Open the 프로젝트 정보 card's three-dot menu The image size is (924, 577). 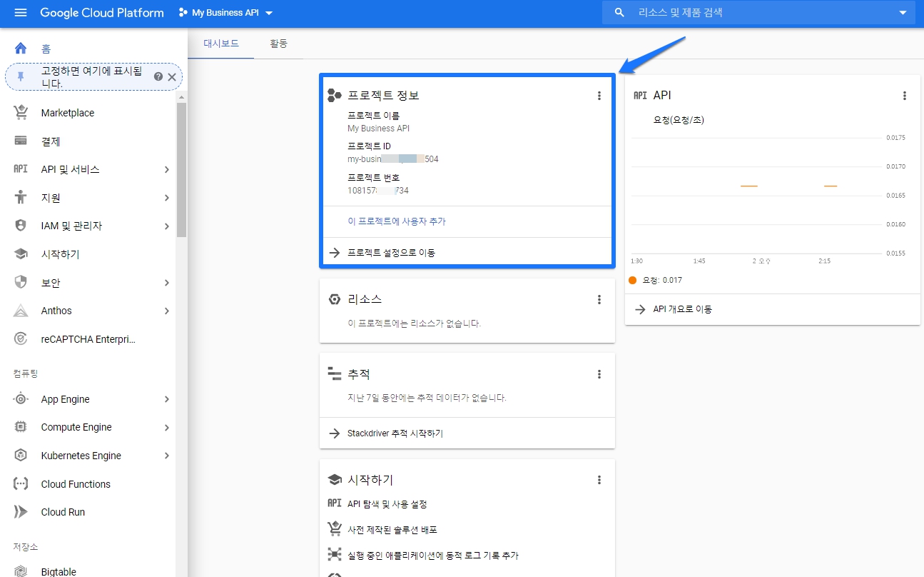[x=599, y=96]
